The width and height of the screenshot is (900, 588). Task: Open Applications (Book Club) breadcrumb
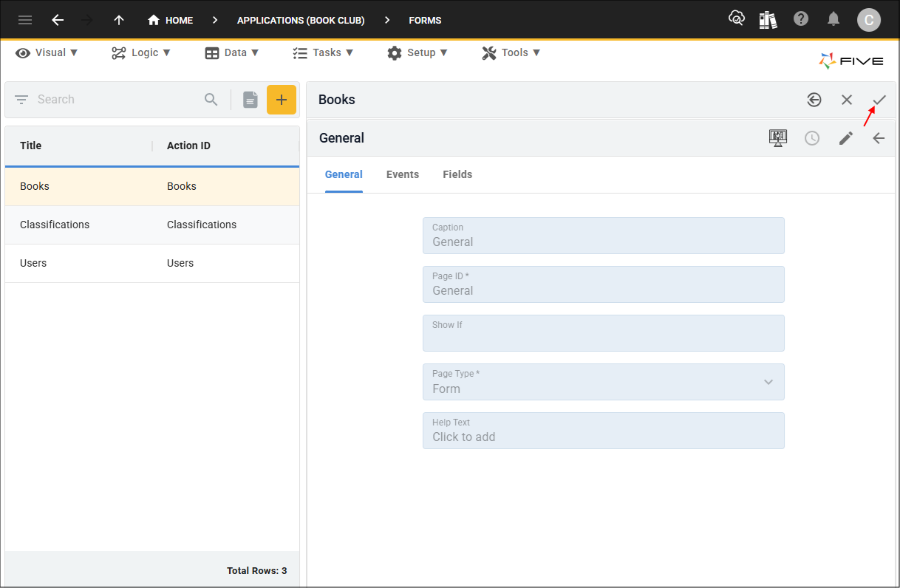point(301,20)
